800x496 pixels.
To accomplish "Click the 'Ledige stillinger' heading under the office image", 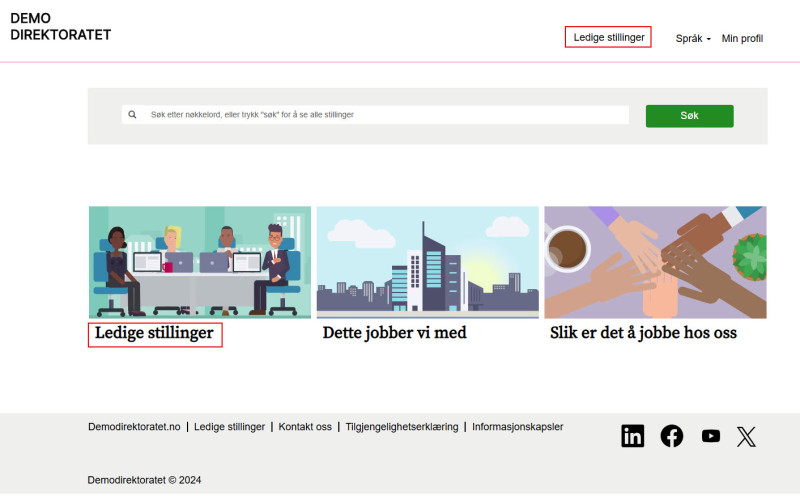I will point(155,333).
